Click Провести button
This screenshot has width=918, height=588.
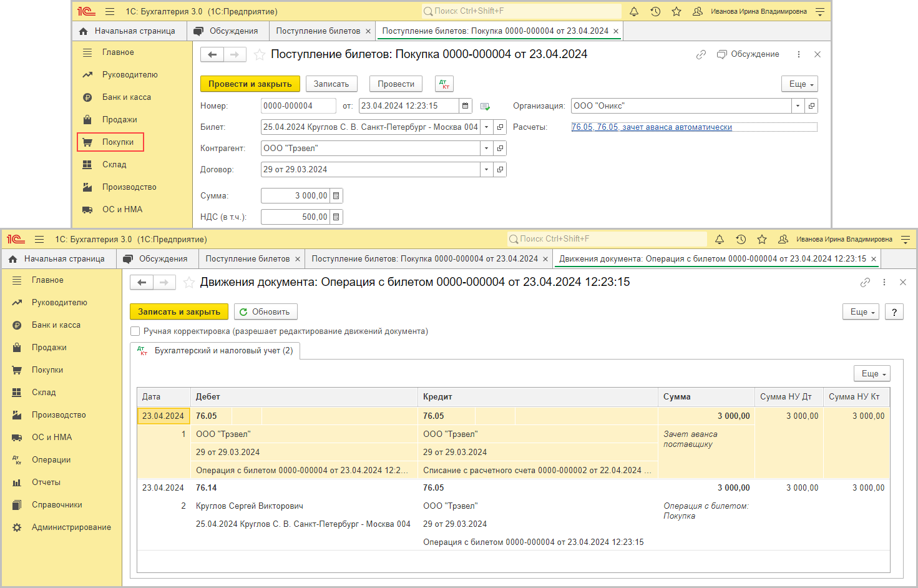396,84
